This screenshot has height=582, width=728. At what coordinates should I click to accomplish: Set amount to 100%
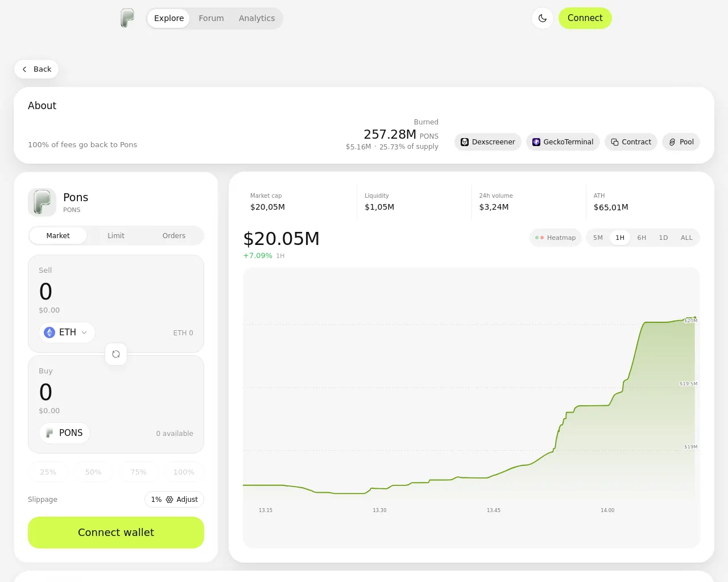pos(184,472)
